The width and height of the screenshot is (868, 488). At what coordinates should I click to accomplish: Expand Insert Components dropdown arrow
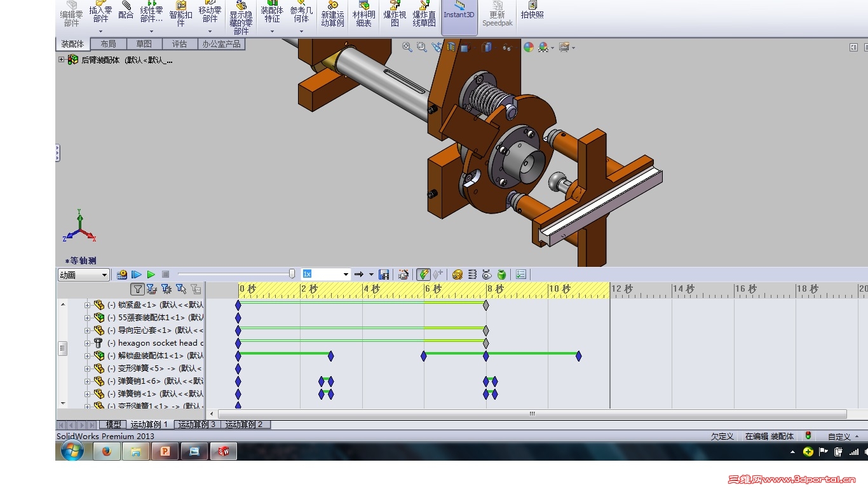pos(100,31)
